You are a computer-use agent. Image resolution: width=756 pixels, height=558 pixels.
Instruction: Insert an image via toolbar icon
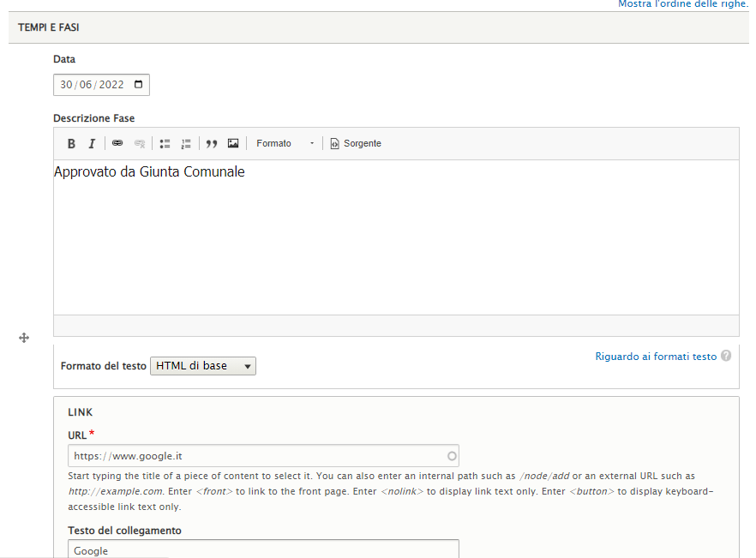tap(233, 143)
